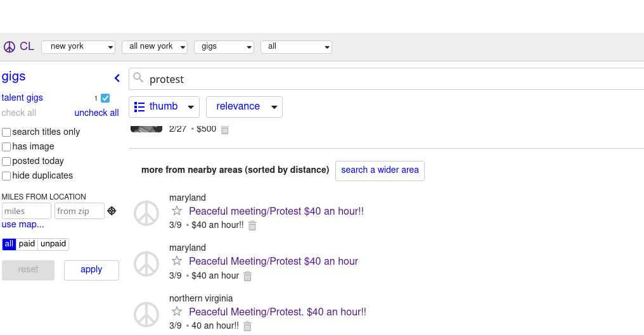Hide the northern virginia post via trash icon

247,326
